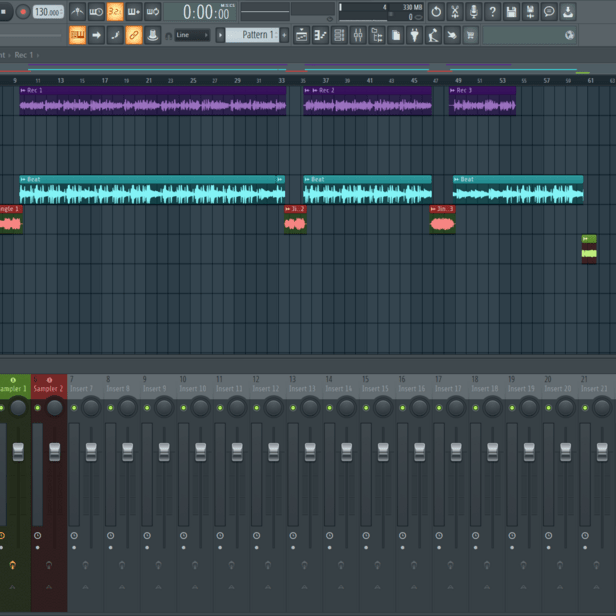Start one-click audio recording microphone icon

[x=474, y=12]
